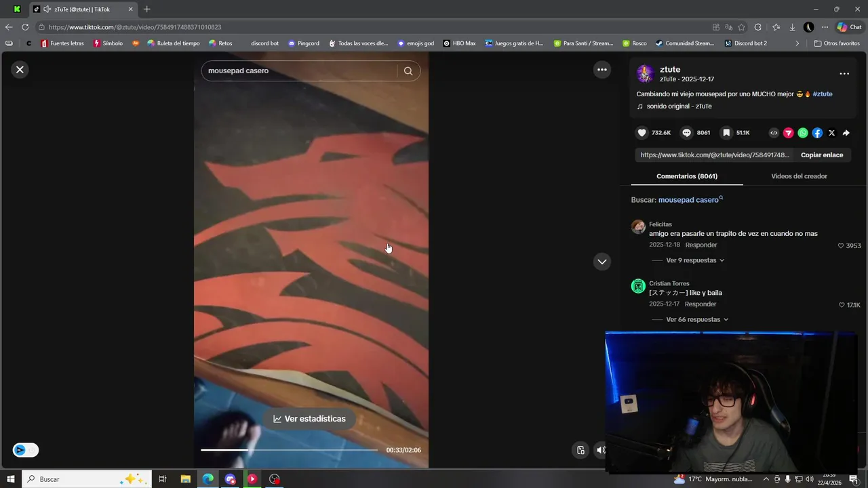Like the video with the heart icon
The width and height of the screenshot is (868, 488).
642,133
